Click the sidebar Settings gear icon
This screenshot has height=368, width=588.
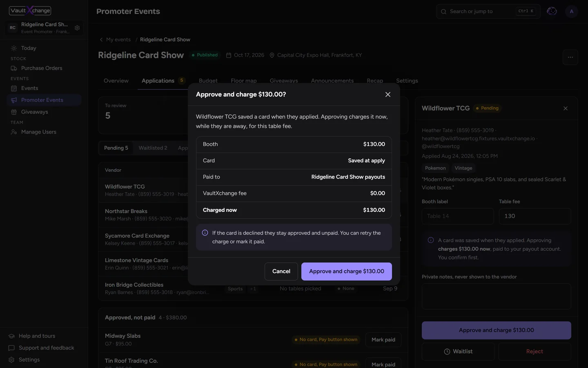11,360
